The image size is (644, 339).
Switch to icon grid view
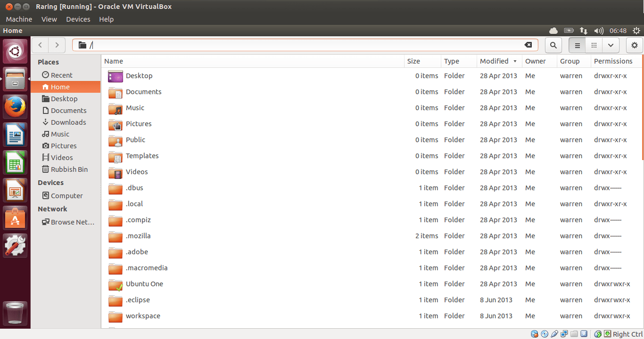point(594,45)
